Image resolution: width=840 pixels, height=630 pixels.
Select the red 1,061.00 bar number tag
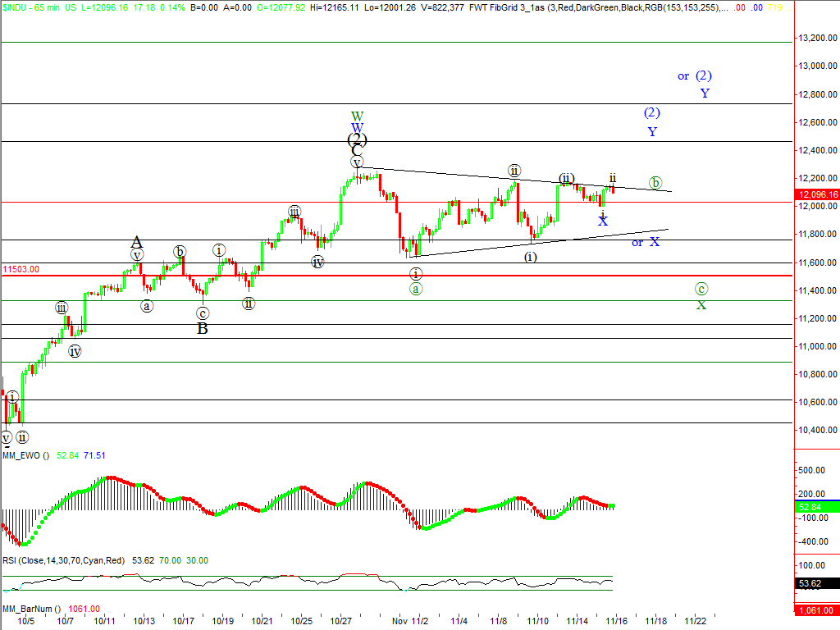[x=815, y=609]
